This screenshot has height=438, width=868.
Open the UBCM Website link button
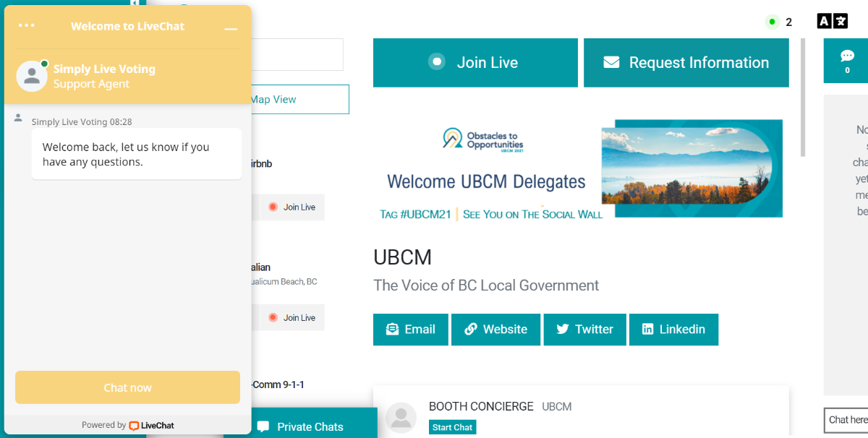(495, 330)
